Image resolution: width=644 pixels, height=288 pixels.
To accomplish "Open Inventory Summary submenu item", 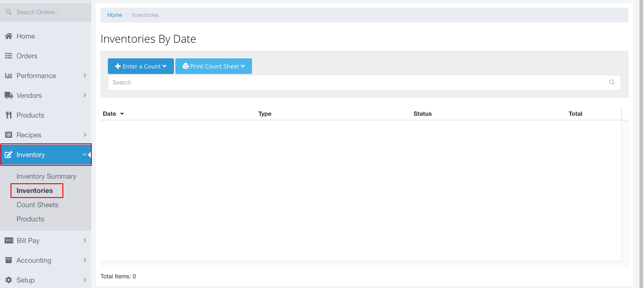I will pos(46,176).
